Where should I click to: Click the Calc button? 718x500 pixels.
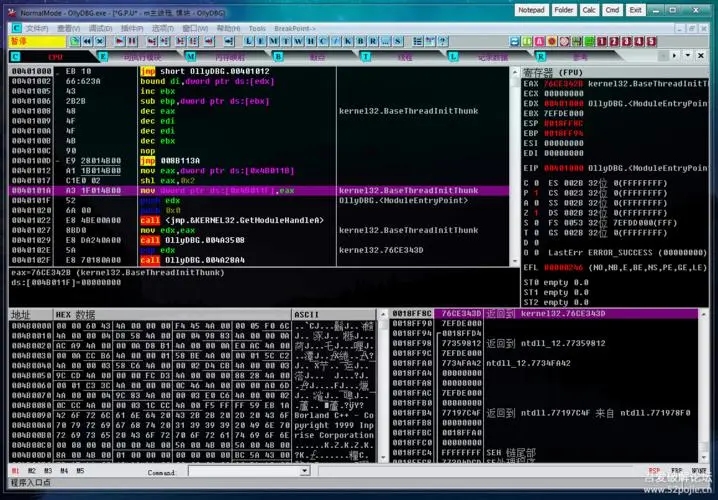(590, 9)
